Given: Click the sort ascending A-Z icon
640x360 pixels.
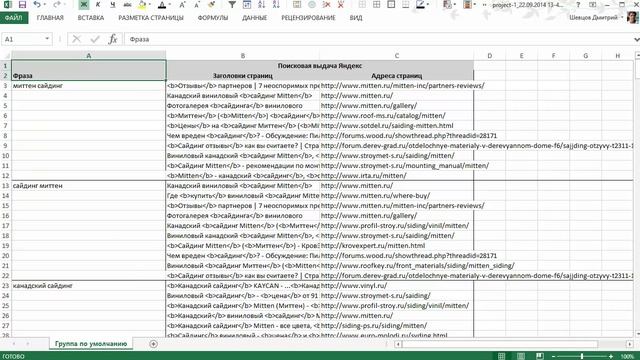Looking at the screenshot, I should point(262,4).
